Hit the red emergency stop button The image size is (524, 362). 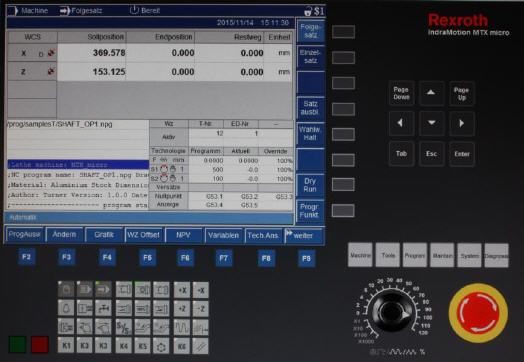click(478, 313)
